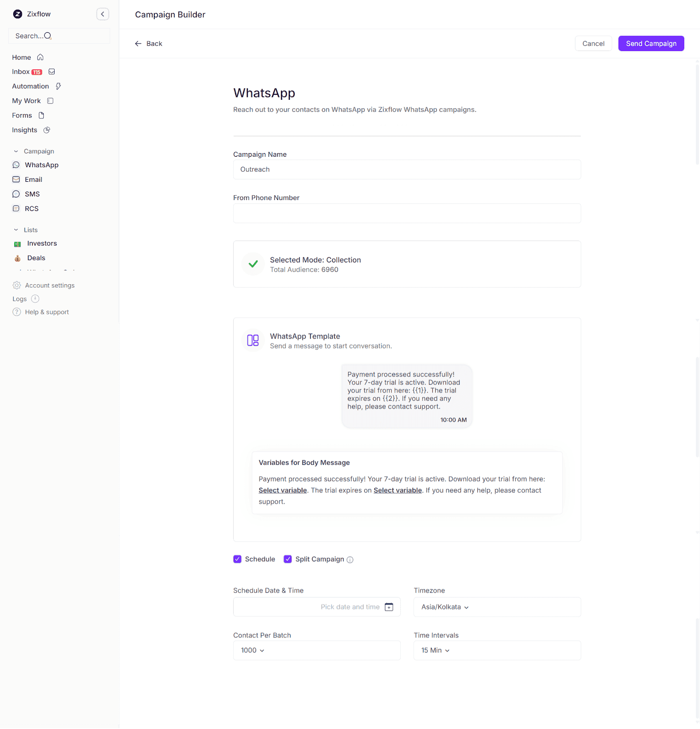Viewport: 700px width, 729px height.
Task: Click the 'Campaign Builder' page title
Action: point(170,15)
